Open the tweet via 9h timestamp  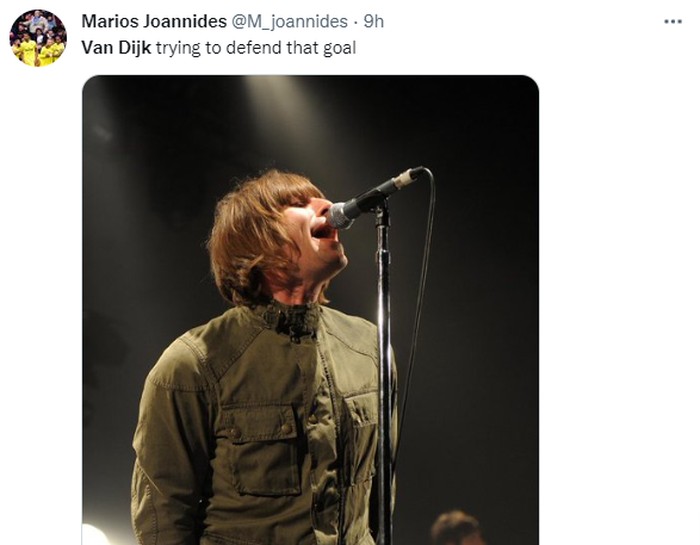374,21
